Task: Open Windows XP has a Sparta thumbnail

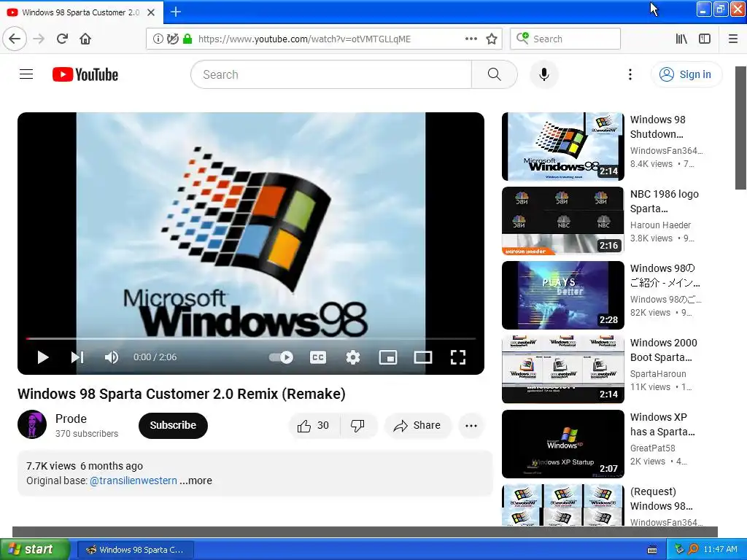Action: 562,444
